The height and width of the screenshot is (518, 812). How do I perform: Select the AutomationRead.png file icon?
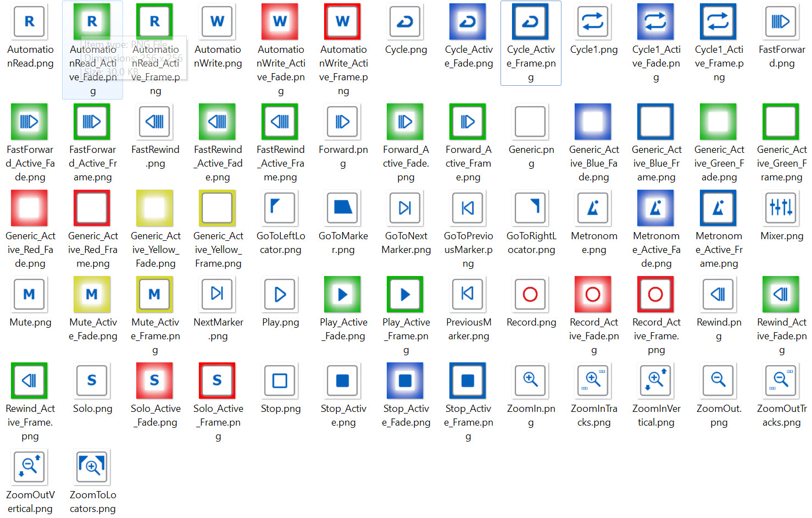pos(30,22)
